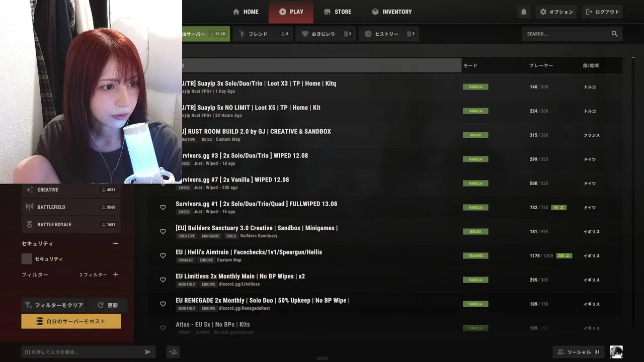Select the PLAY tab
Screen dimensions: 644x362
[x=291, y=12]
